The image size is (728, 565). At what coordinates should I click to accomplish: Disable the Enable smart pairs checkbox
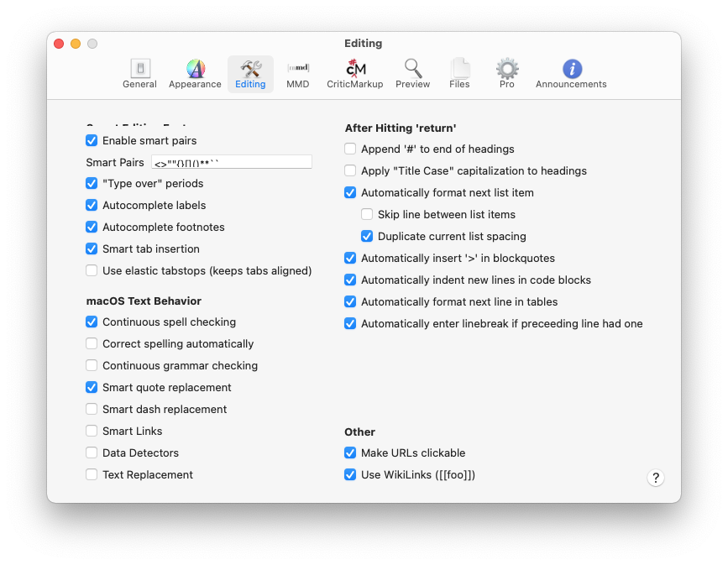click(92, 140)
